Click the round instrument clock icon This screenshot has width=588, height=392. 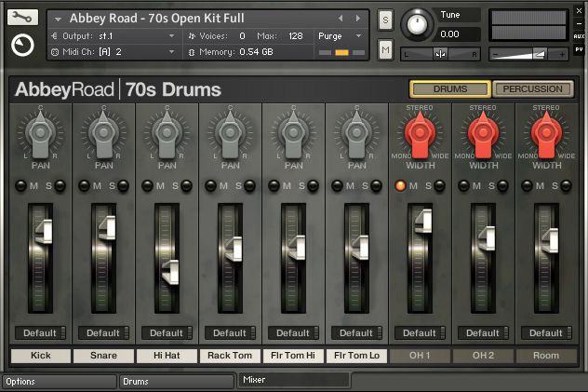pos(22,45)
